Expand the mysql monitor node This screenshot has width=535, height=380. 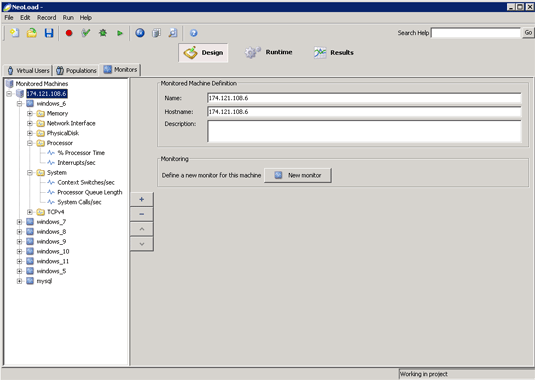19,281
